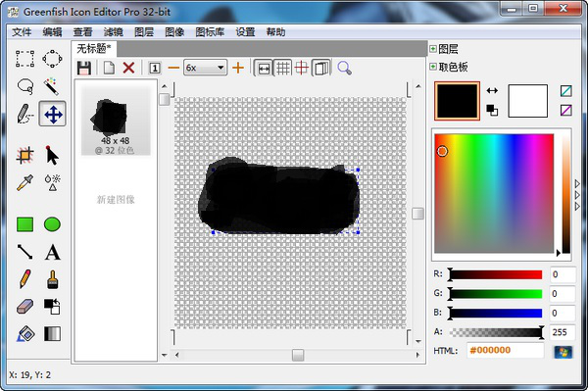
Task: Select the 48 x 48 page thumbnail
Action: (x=116, y=121)
